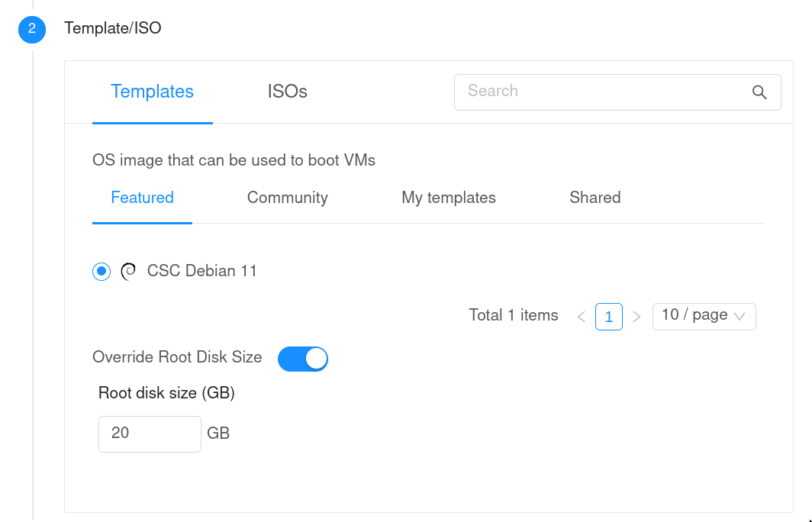Click the step 2 number circle
The image size is (812, 522).
tap(31, 29)
